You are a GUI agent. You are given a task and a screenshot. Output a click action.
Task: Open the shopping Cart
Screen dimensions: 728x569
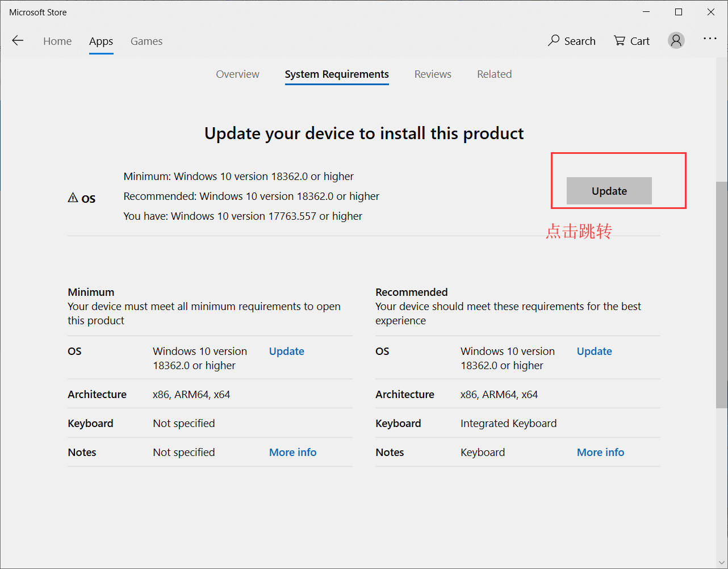click(631, 40)
